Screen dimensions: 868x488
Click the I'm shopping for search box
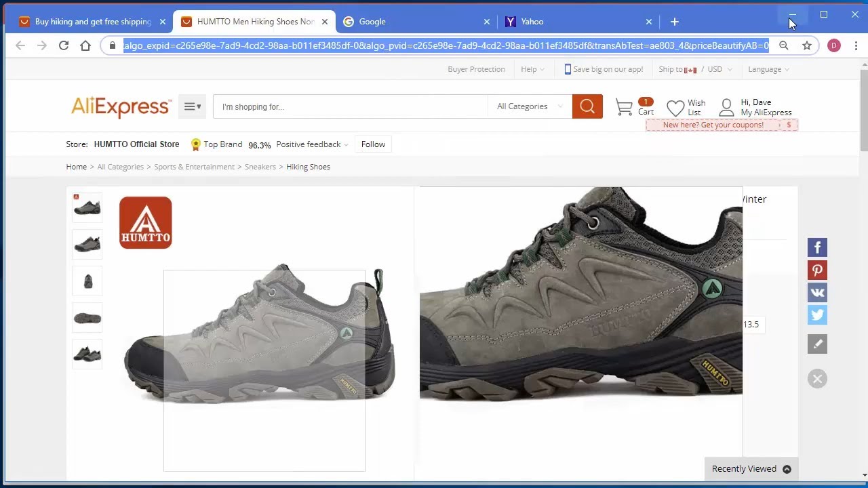[350, 106]
